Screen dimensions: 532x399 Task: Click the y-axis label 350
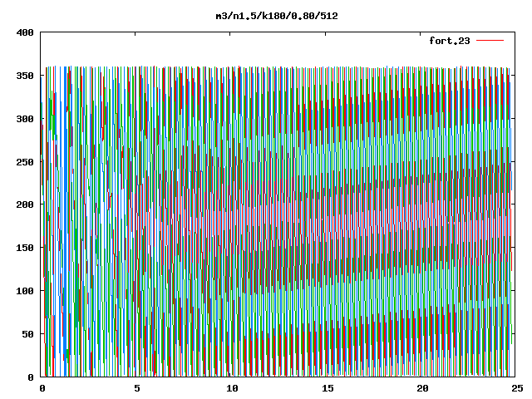[25, 76]
